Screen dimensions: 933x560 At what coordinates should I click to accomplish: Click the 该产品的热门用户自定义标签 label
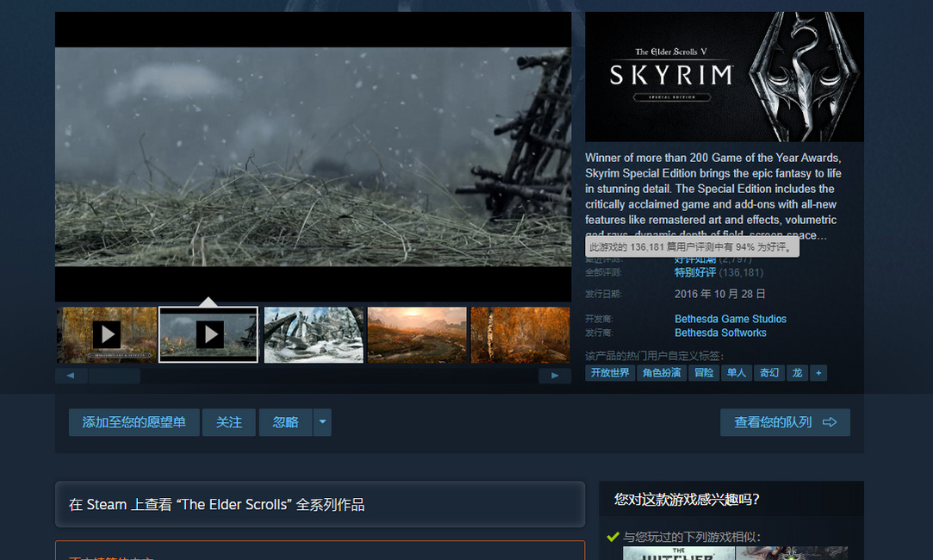pos(655,356)
